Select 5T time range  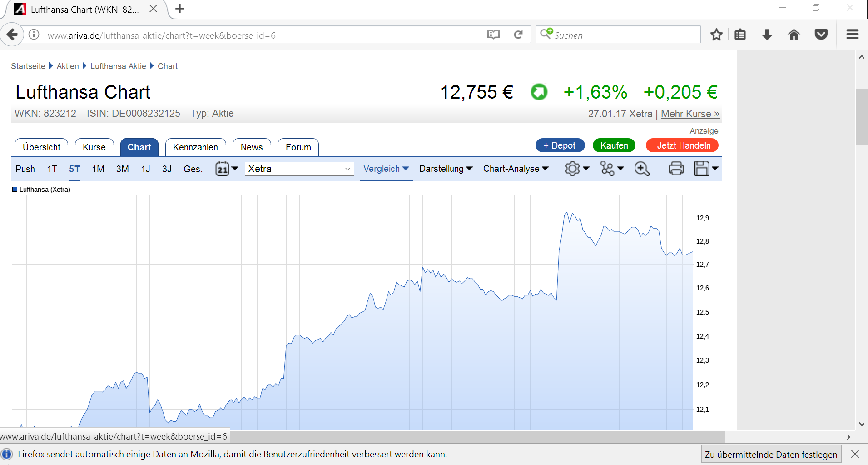pos(74,169)
